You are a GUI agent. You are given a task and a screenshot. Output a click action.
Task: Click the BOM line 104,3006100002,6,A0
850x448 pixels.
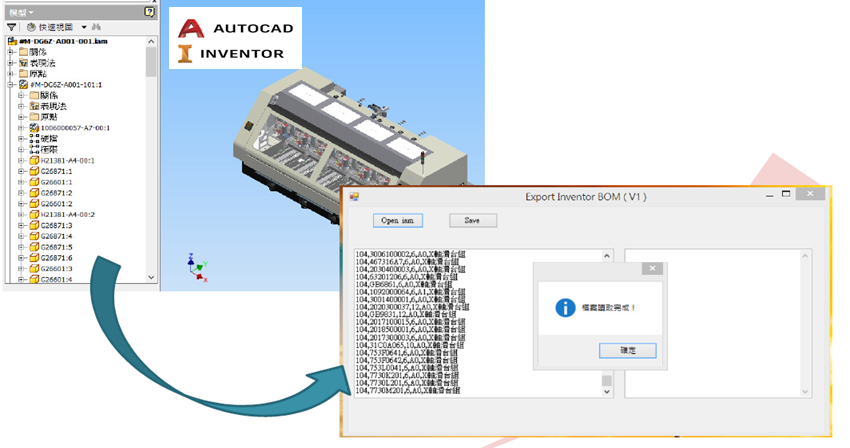[x=410, y=254]
